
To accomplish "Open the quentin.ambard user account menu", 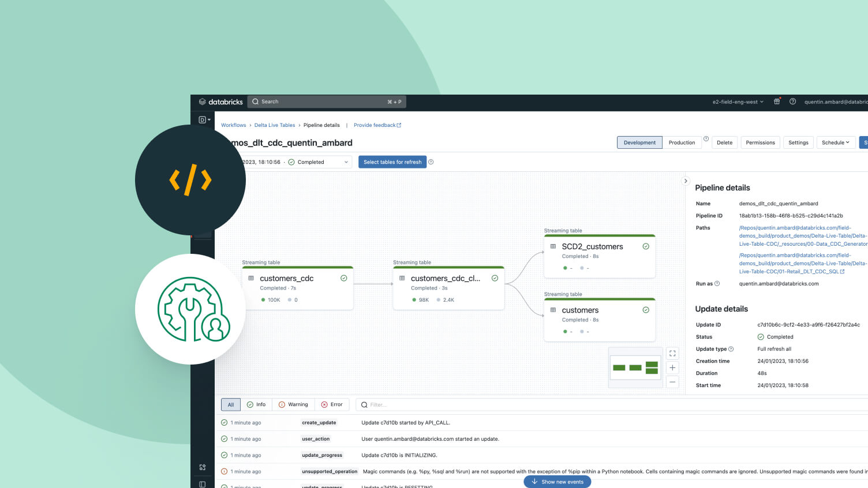I will (x=836, y=102).
